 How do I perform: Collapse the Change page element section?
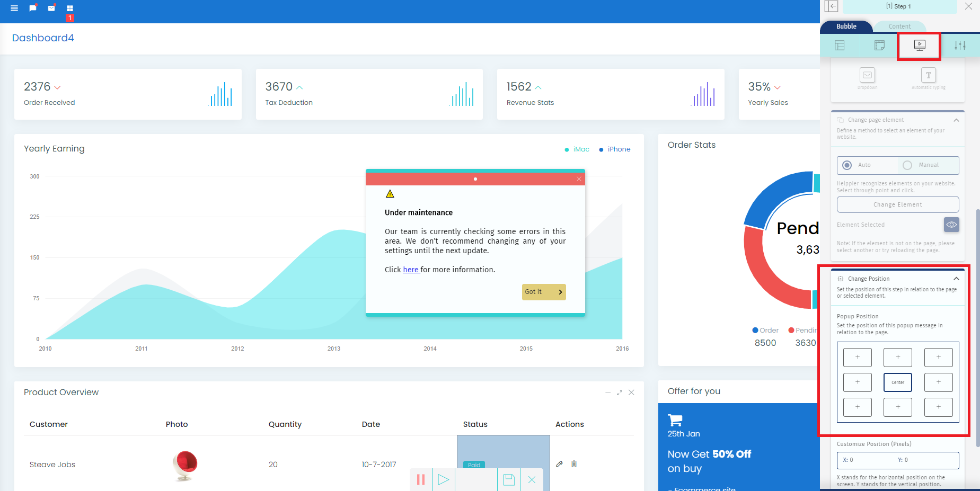(956, 120)
